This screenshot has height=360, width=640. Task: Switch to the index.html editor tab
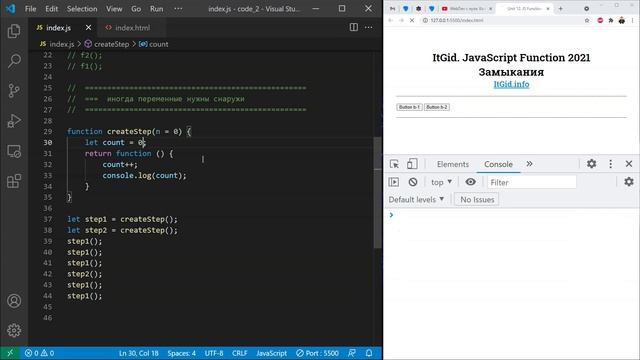pyautogui.click(x=132, y=28)
